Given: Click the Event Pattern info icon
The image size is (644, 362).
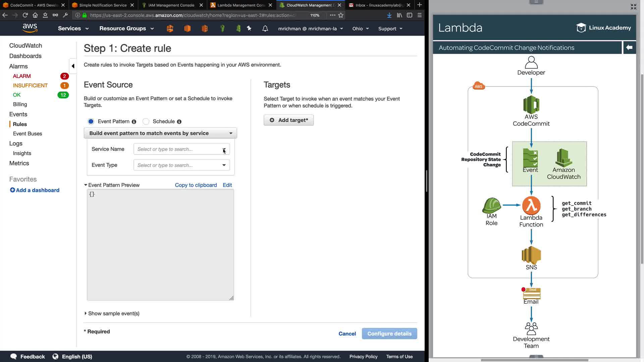Looking at the screenshot, I should click(x=134, y=122).
